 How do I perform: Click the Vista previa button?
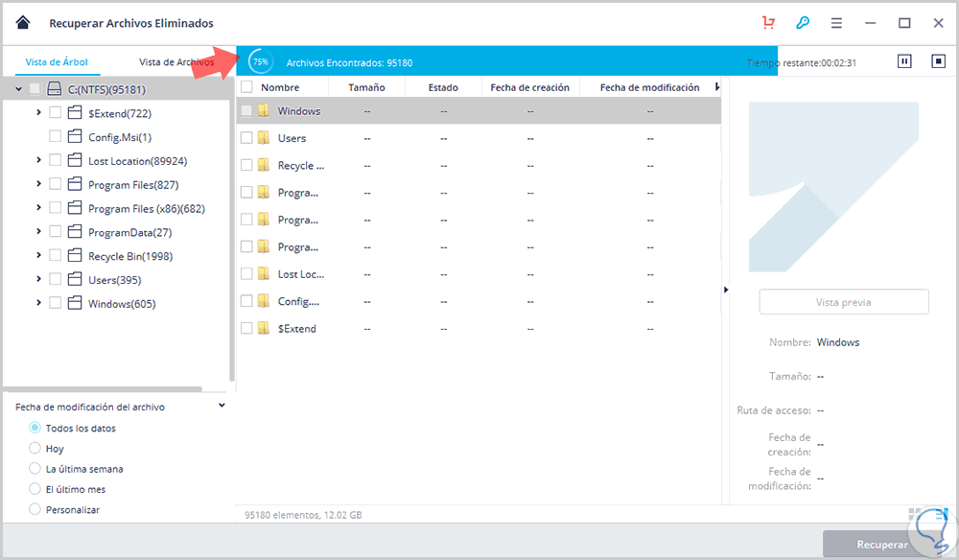pos(843,301)
